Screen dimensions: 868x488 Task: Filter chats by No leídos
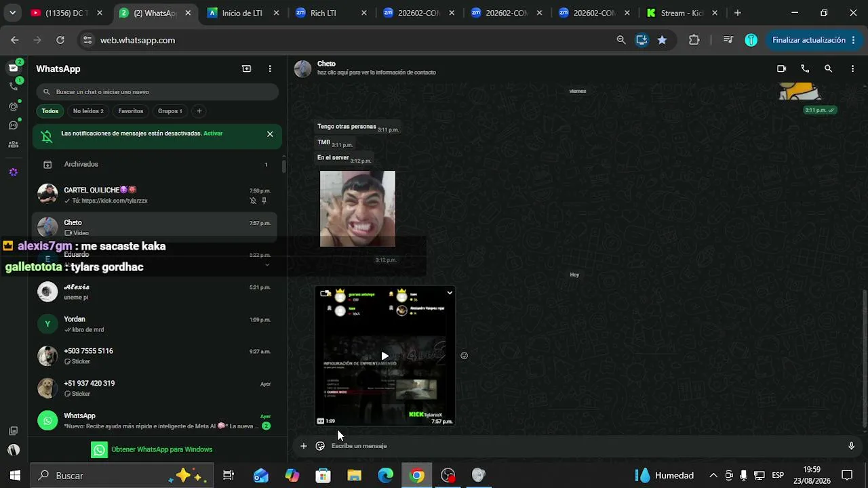tap(88, 111)
